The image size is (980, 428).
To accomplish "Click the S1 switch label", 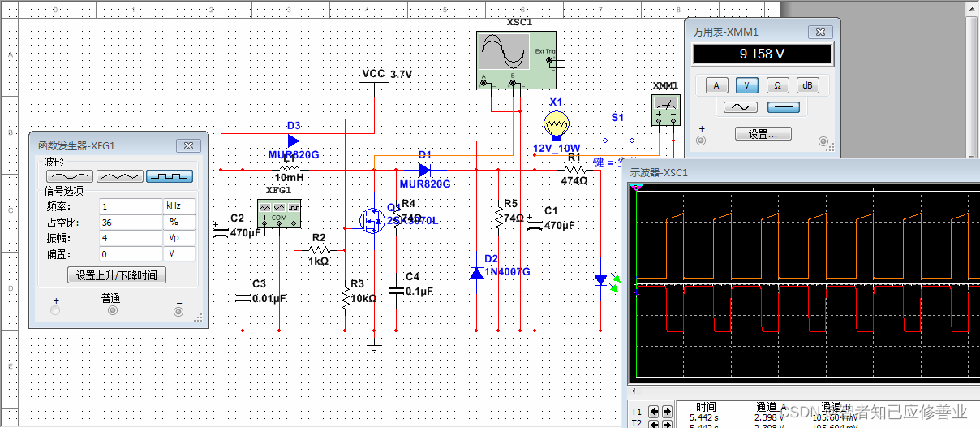I will click(x=618, y=118).
